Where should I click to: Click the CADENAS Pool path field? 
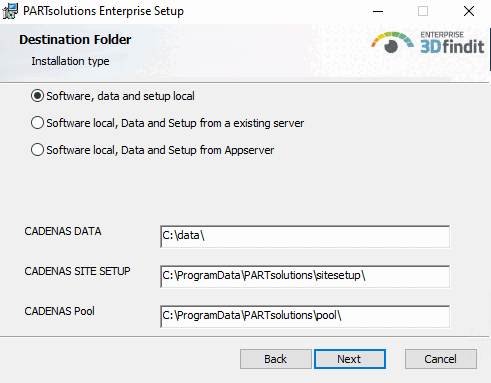tap(305, 317)
